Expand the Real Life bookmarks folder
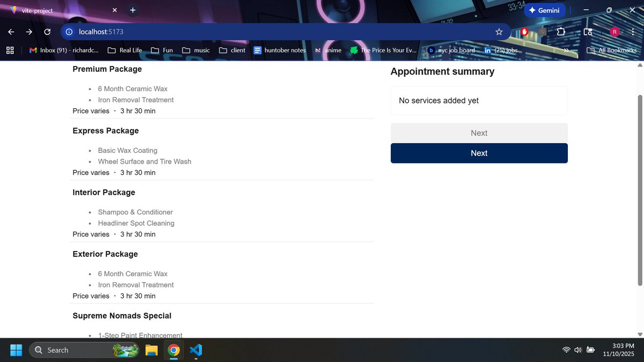 click(125, 50)
